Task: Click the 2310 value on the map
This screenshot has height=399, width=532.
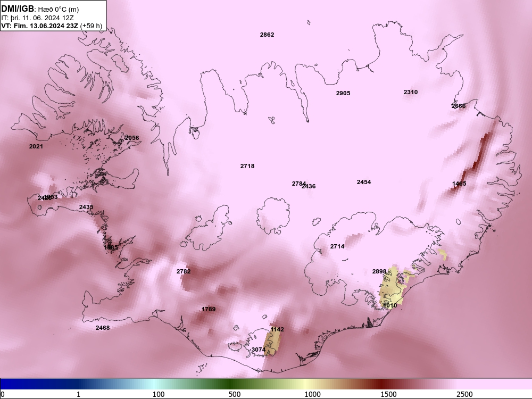Action: click(411, 92)
